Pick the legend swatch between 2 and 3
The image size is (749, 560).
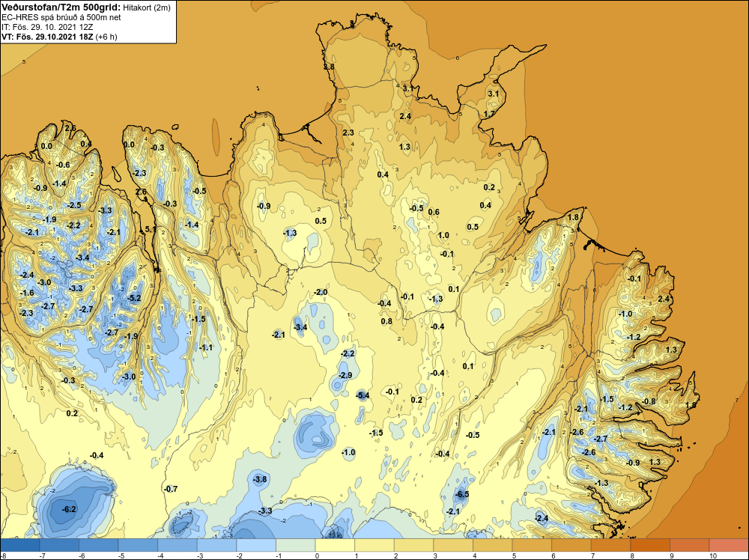413,545
